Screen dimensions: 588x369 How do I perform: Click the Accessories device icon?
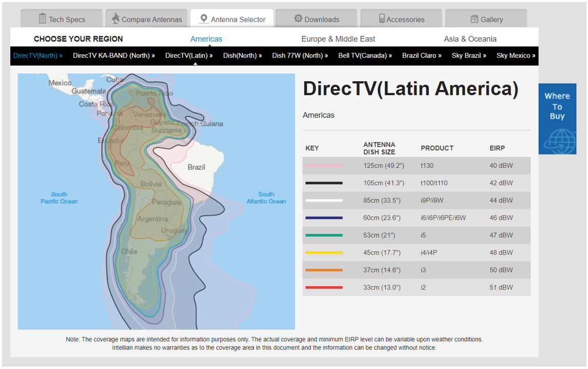coord(382,19)
